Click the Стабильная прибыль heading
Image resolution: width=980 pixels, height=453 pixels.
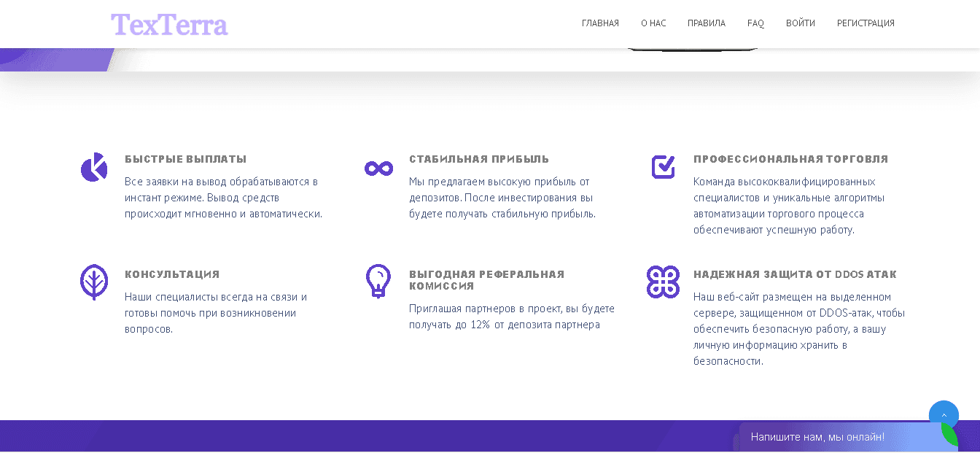pyautogui.click(x=478, y=158)
